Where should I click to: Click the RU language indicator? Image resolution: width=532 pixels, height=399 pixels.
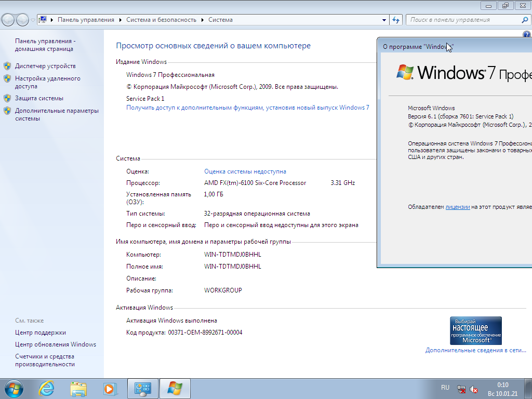[x=445, y=388]
